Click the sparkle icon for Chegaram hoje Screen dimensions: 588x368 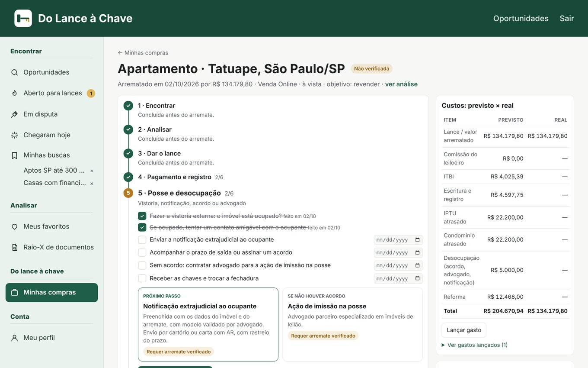pos(15,135)
